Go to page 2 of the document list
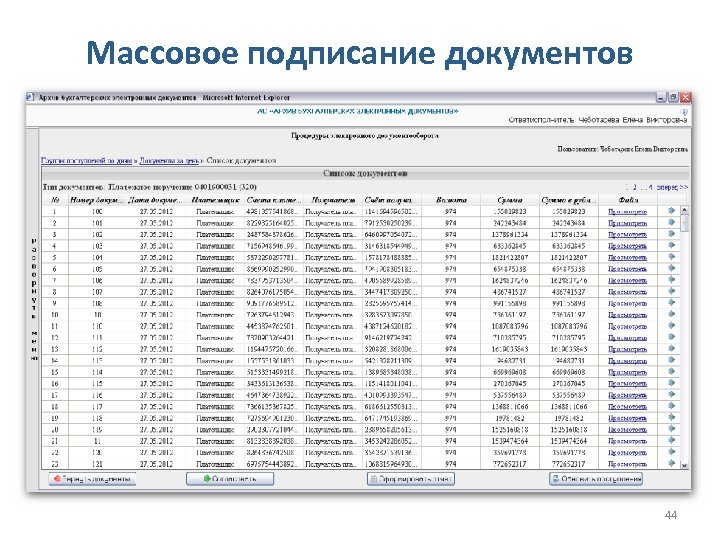The image size is (720, 540). [x=635, y=187]
